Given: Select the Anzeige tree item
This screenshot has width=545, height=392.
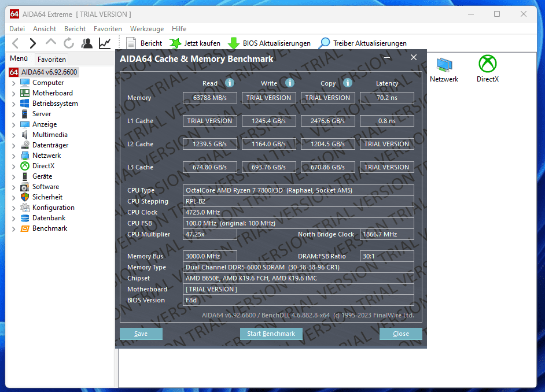Looking at the screenshot, I should tap(45, 124).
